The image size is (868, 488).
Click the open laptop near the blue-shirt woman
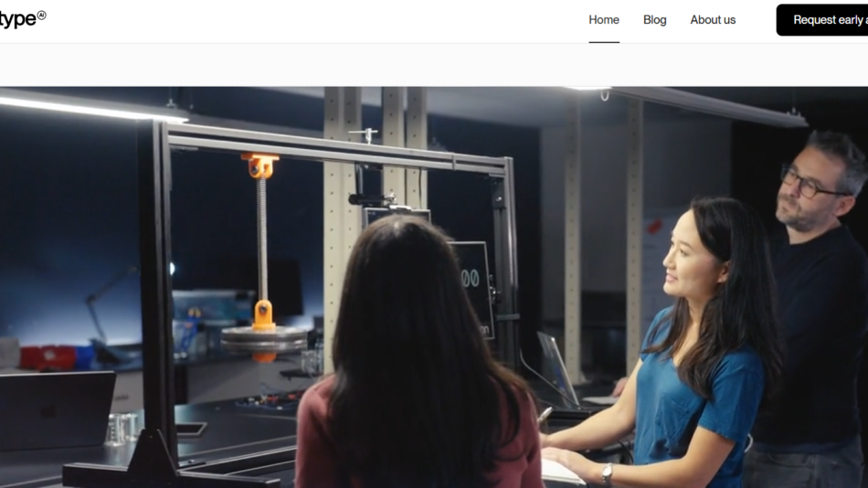point(559,368)
